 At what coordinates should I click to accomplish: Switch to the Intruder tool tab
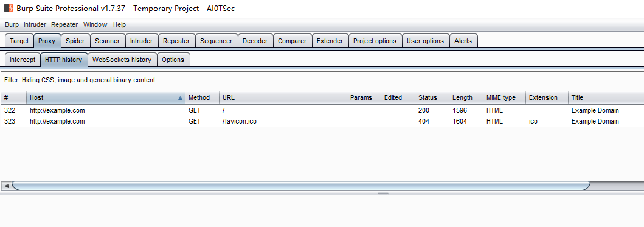pyautogui.click(x=141, y=41)
